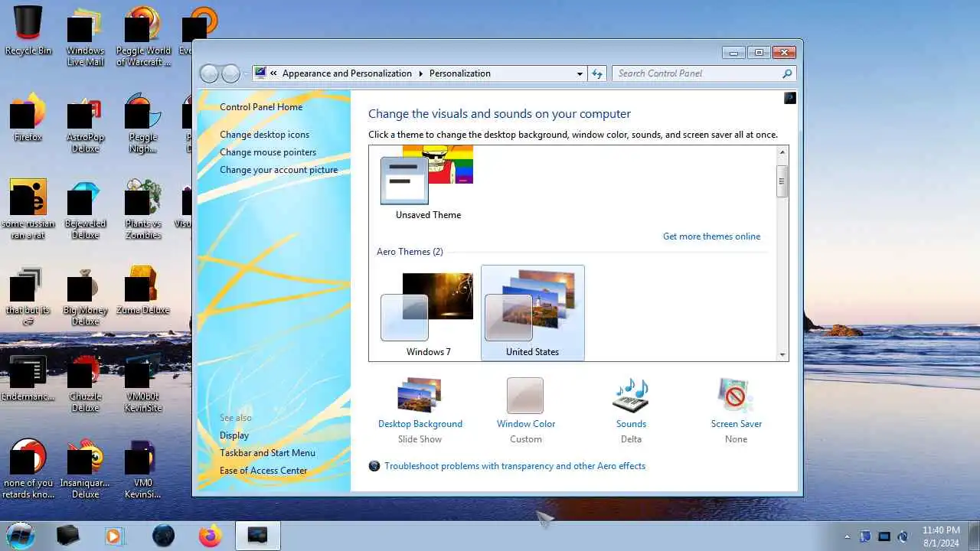This screenshot has height=551, width=980.
Task: Open Firefox from the taskbar
Action: tap(210, 536)
